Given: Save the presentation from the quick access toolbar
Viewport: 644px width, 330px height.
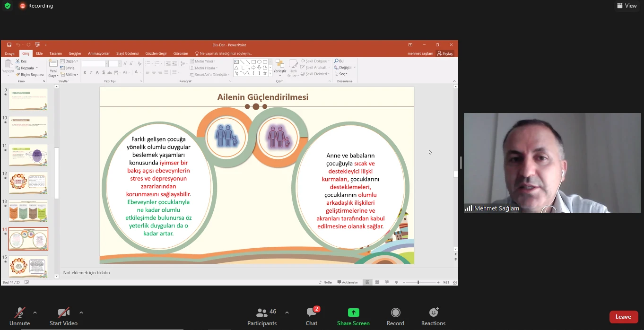Looking at the screenshot, I should pyautogui.click(x=9, y=45).
